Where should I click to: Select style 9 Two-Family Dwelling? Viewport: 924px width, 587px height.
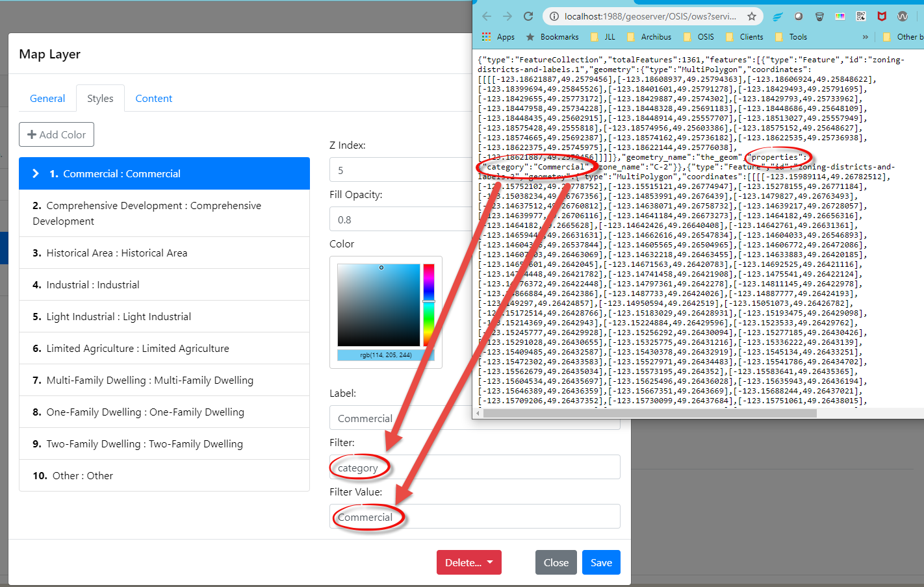(164, 443)
